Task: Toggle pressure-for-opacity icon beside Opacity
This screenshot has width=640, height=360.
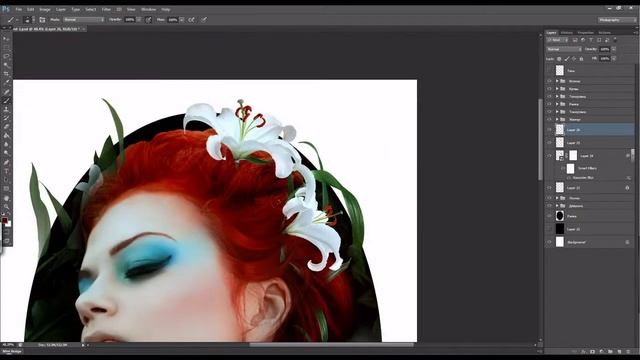Action: tap(148, 20)
